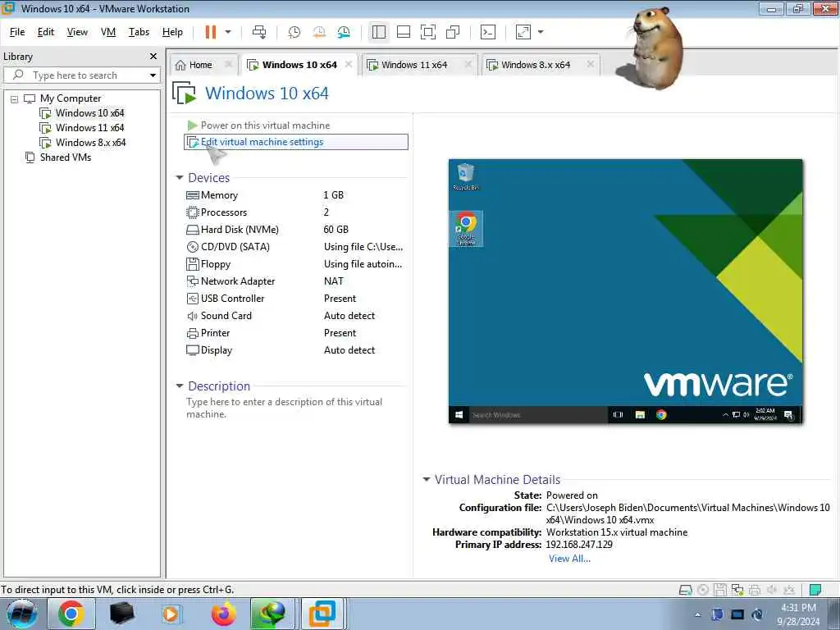This screenshot has height=630, width=840.
Task: Click the stretch guest display icon
Action: pos(523,32)
